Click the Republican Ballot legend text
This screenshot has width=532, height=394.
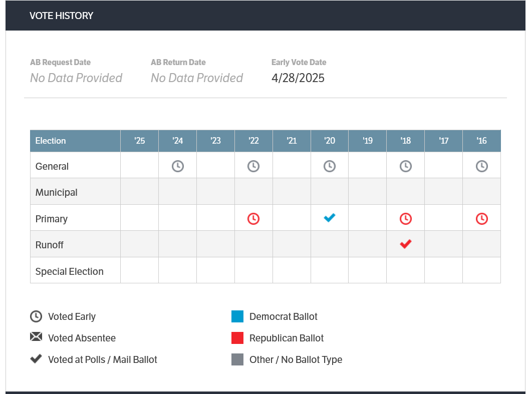287,338
